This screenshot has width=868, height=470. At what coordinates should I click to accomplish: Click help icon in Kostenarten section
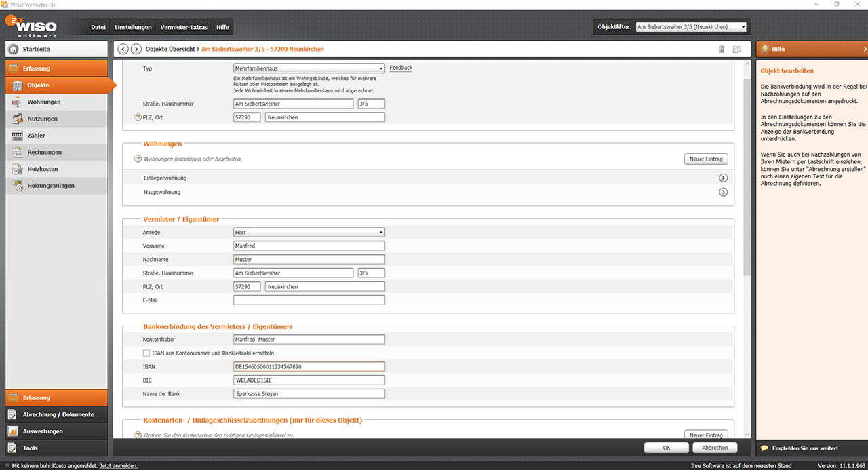tap(138, 435)
